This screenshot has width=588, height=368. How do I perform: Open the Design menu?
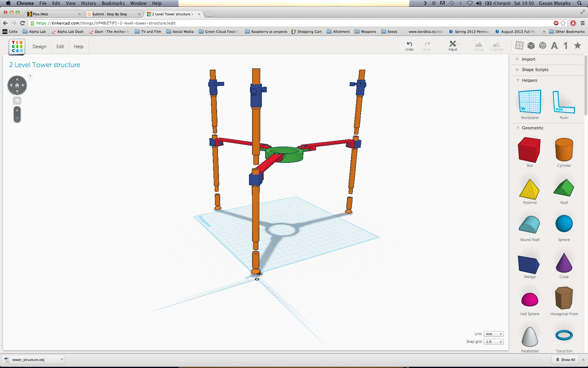(x=40, y=47)
